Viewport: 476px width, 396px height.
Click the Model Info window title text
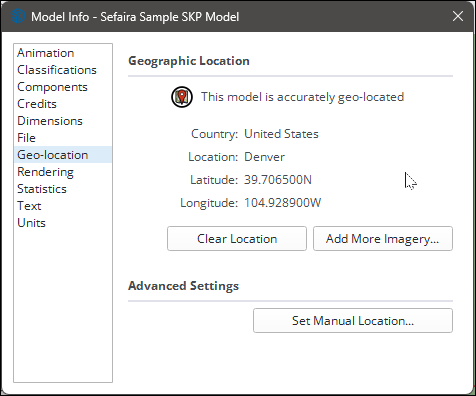pyautogui.click(x=135, y=17)
